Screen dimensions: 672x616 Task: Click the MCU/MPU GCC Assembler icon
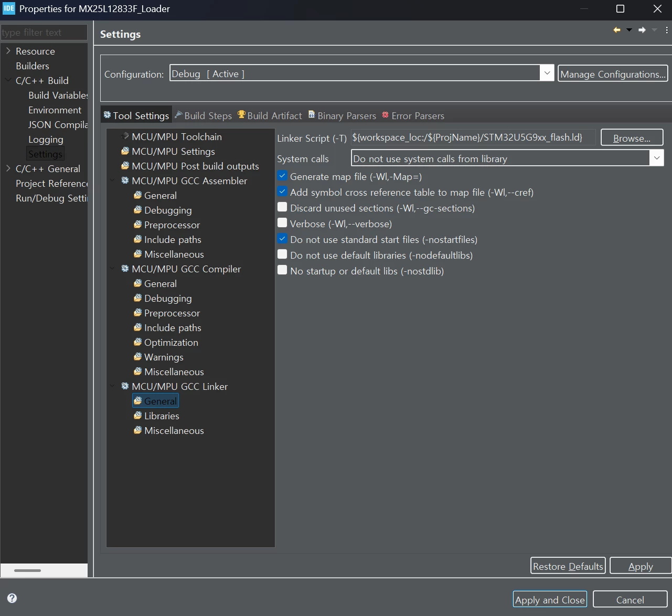coord(125,180)
